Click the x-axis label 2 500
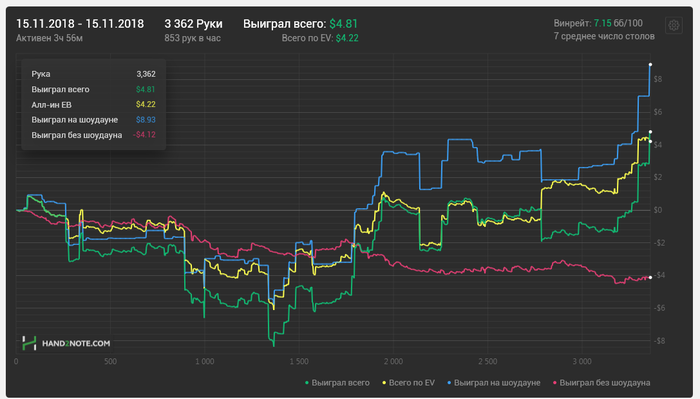The image size is (700, 399). pos(488,362)
